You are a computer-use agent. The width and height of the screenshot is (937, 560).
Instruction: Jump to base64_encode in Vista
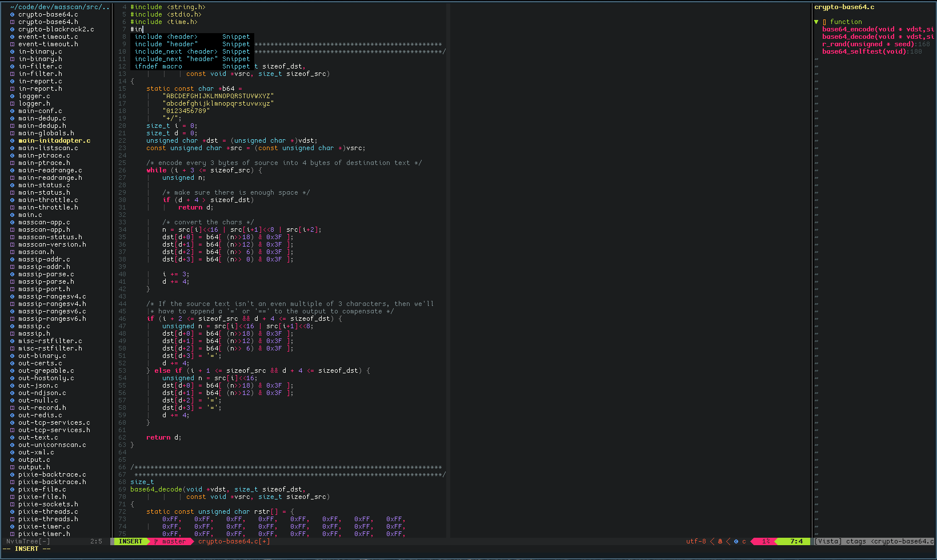pos(878,29)
